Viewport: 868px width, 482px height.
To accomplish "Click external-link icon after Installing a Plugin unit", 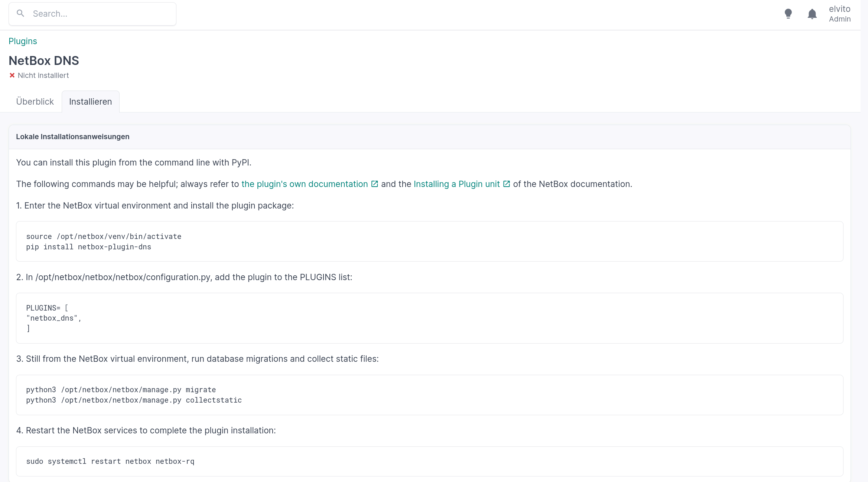I will pyautogui.click(x=507, y=184).
